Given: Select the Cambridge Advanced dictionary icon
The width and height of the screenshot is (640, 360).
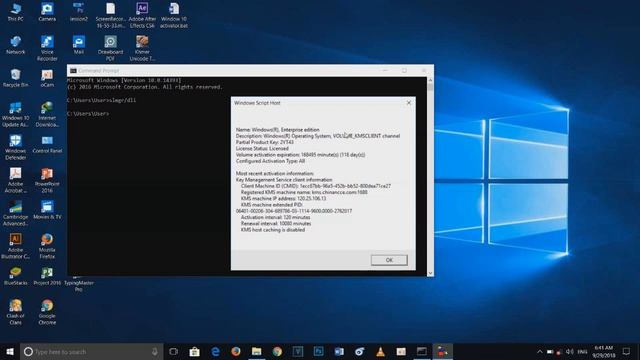Looking at the screenshot, I should click(x=16, y=213).
